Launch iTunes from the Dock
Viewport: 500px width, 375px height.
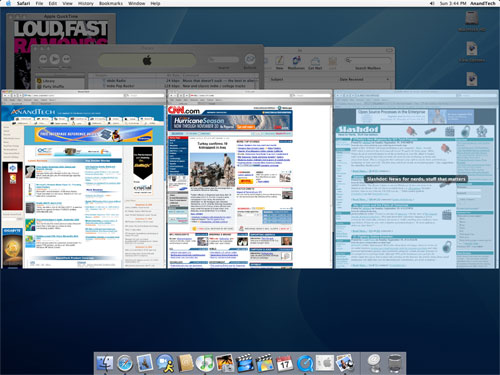coord(205,363)
